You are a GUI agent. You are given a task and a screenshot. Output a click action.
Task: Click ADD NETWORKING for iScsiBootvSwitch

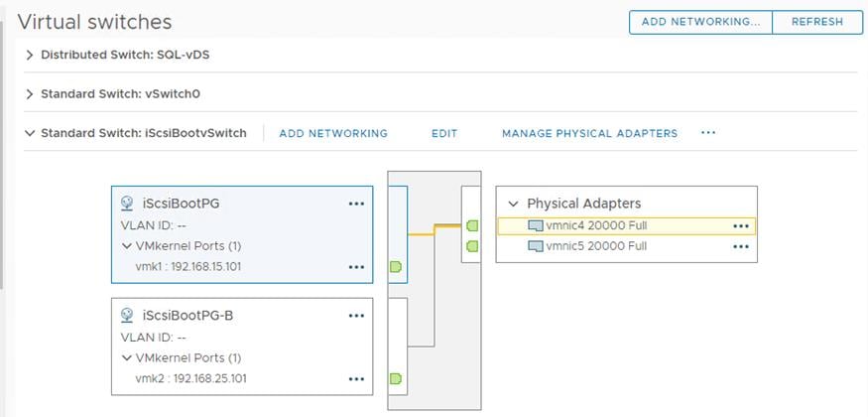click(333, 133)
